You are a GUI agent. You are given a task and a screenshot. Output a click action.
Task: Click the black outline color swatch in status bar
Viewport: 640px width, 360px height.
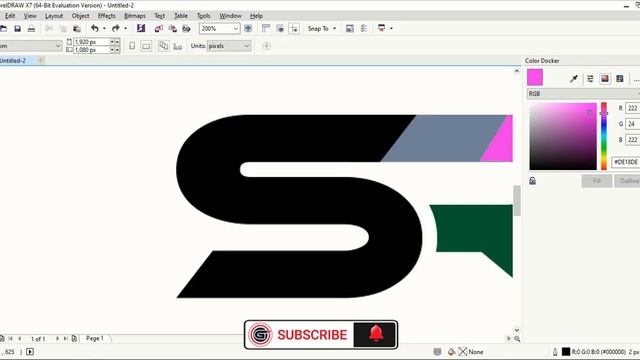coord(566,352)
